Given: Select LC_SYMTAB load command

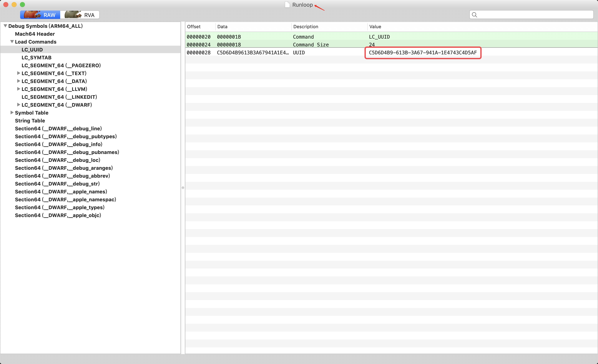Looking at the screenshot, I should 36,57.
